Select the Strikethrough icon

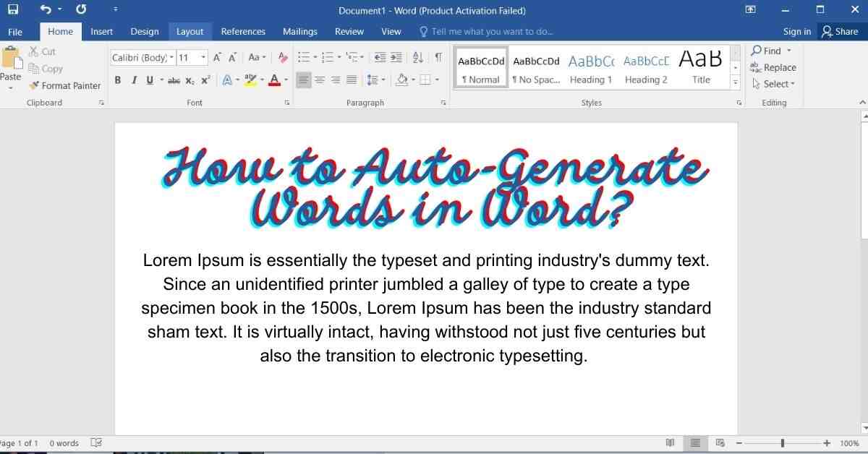[174, 80]
